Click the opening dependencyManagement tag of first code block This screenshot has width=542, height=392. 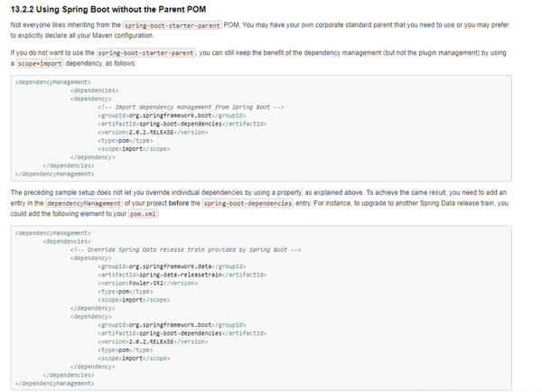53,82
